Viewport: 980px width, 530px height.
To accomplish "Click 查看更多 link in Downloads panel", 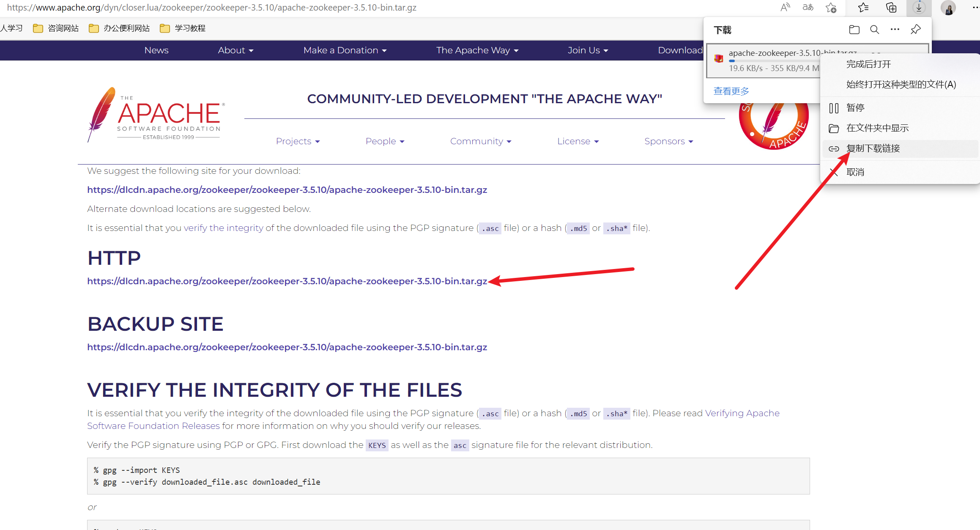I will tap(731, 91).
